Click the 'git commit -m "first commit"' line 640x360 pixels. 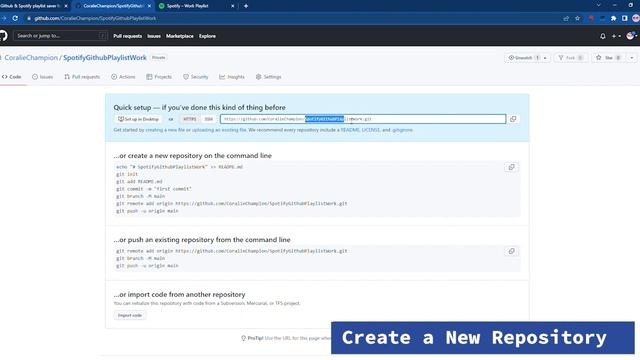pos(154,189)
